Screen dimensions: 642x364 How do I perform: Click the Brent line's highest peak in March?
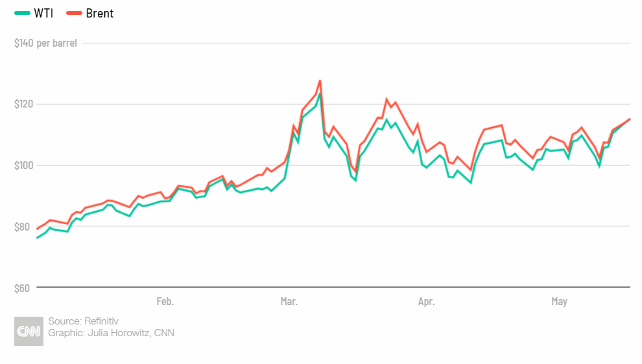320,81
